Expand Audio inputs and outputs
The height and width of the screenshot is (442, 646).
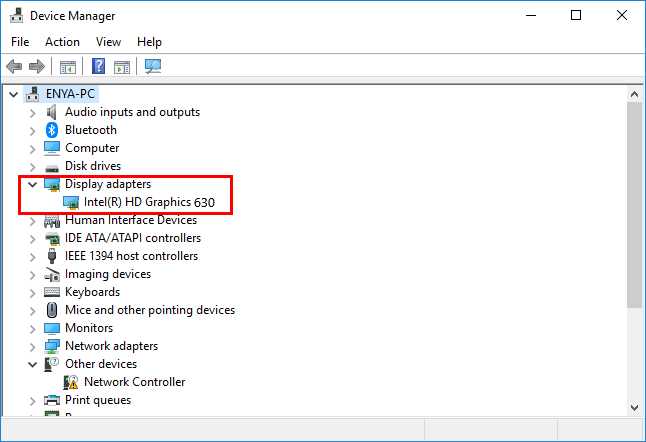point(33,113)
